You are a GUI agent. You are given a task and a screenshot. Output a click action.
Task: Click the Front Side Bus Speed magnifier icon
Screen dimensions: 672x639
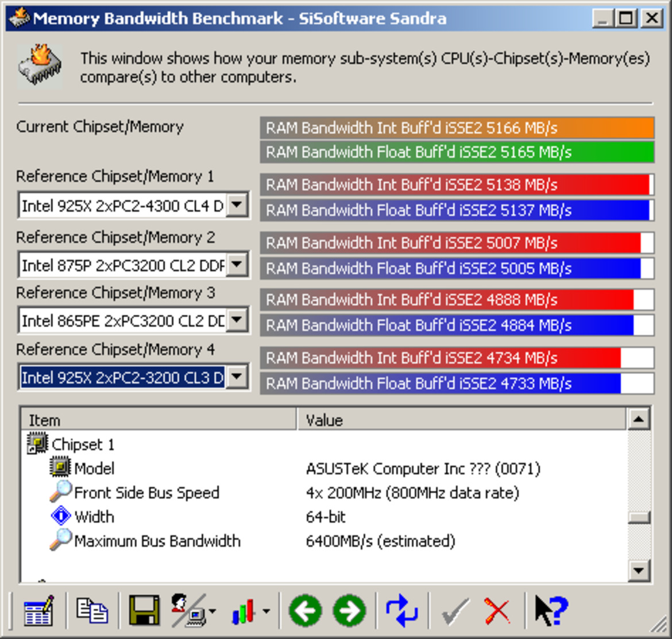point(60,491)
